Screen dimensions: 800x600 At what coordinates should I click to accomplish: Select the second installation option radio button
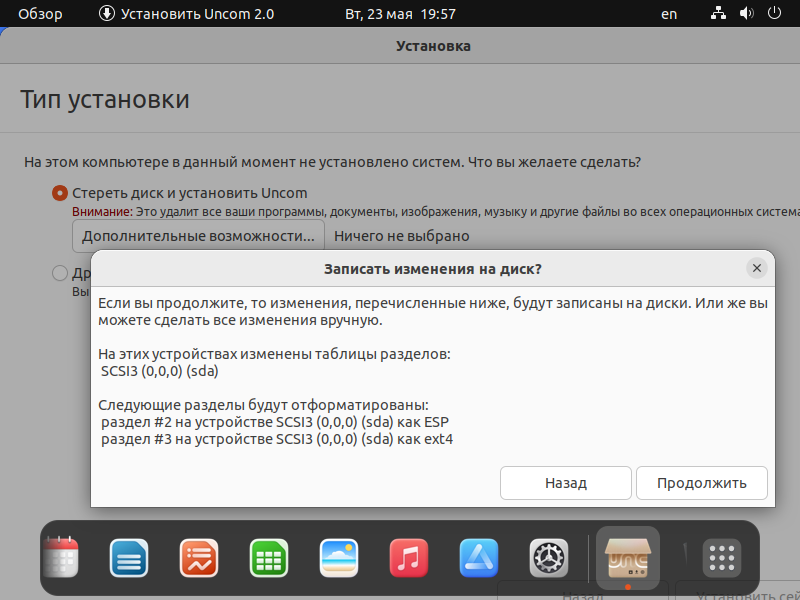[60, 273]
